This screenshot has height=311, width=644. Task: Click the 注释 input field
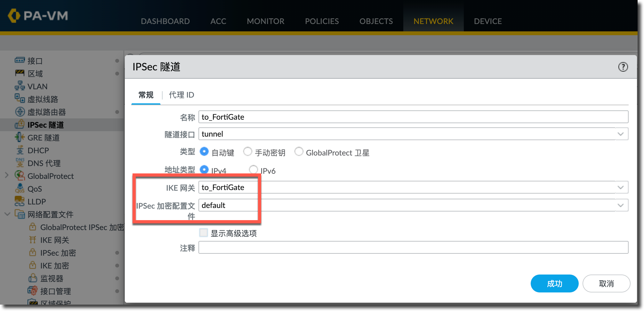click(413, 247)
